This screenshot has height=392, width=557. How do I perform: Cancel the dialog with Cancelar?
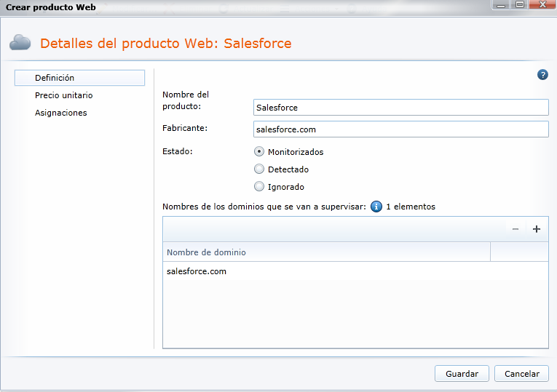pyautogui.click(x=521, y=374)
